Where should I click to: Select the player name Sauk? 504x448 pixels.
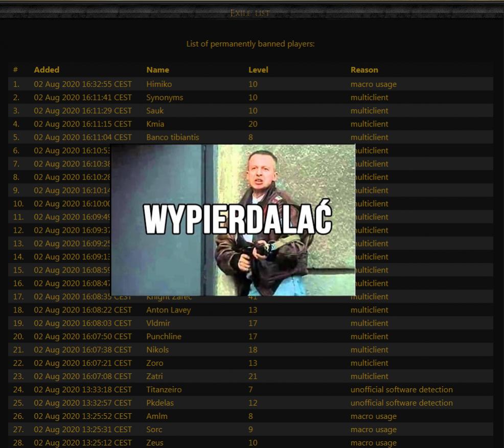(155, 111)
